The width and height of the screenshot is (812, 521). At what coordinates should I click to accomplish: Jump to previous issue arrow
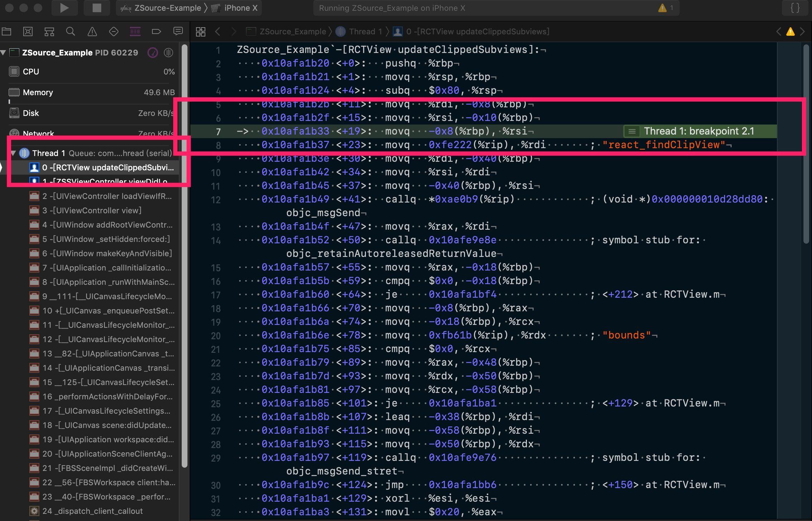coord(779,31)
